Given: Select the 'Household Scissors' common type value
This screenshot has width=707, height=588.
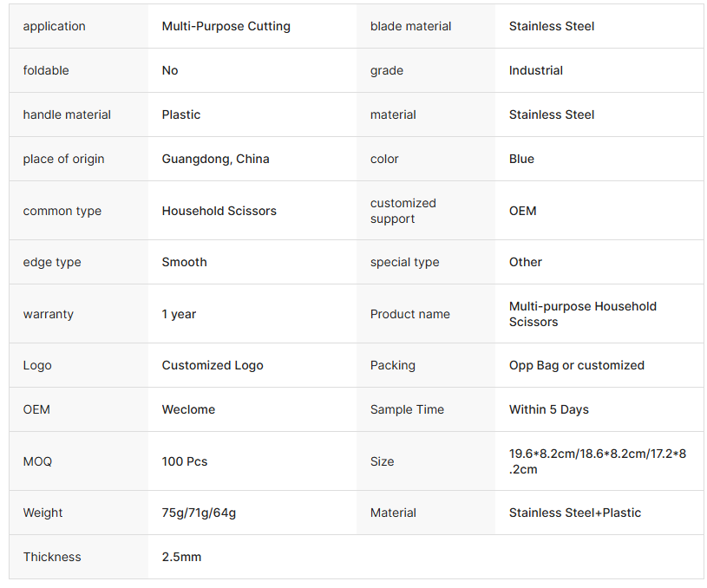Looking at the screenshot, I should (219, 211).
